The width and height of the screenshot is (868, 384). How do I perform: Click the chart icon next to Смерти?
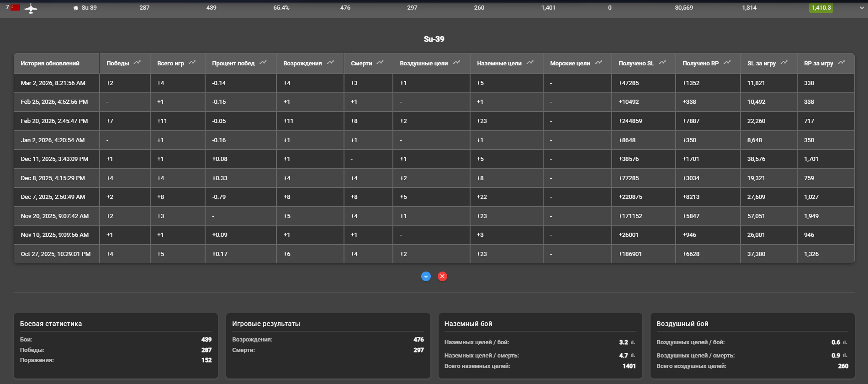point(380,63)
